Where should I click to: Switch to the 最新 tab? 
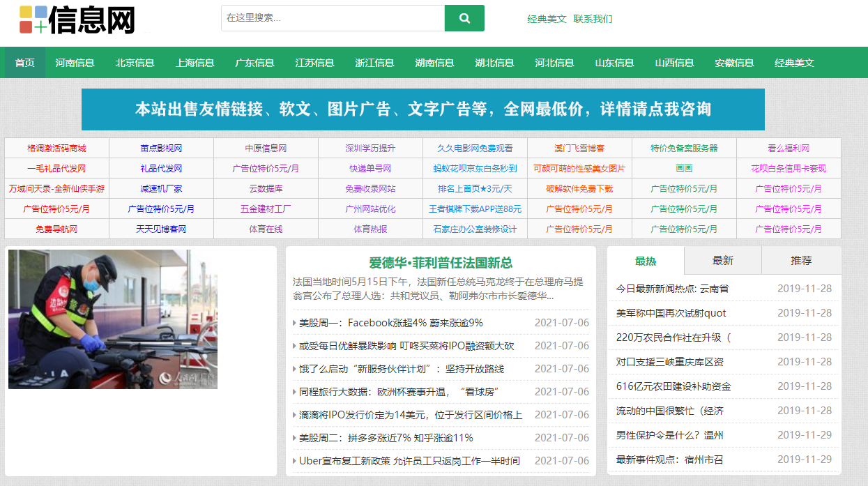pos(723,261)
